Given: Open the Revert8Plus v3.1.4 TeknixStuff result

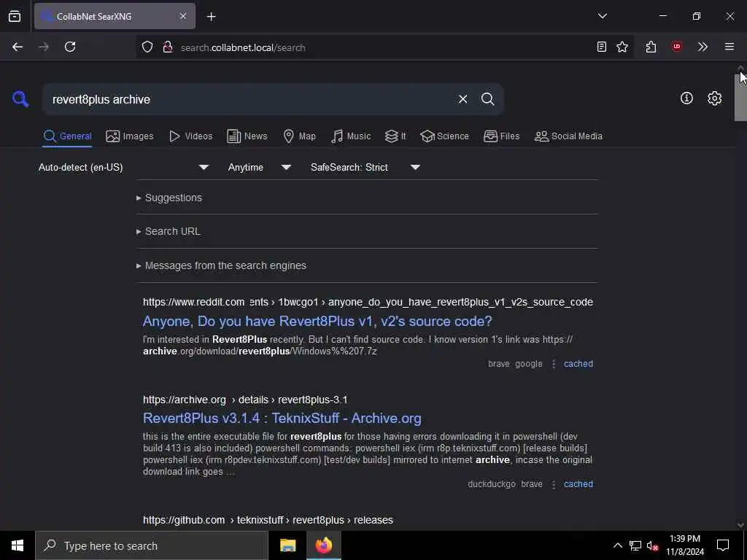Looking at the screenshot, I should 282,419.
